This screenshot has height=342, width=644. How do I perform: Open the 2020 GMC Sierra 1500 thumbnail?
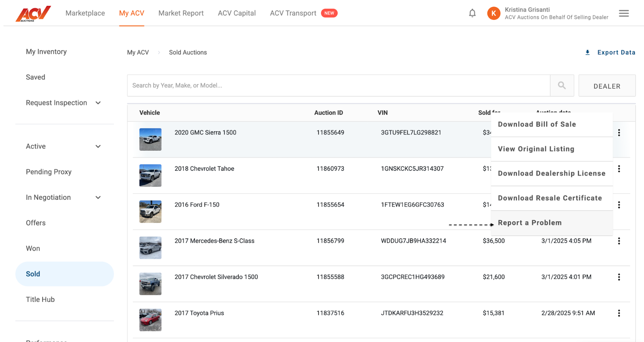tap(150, 139)
